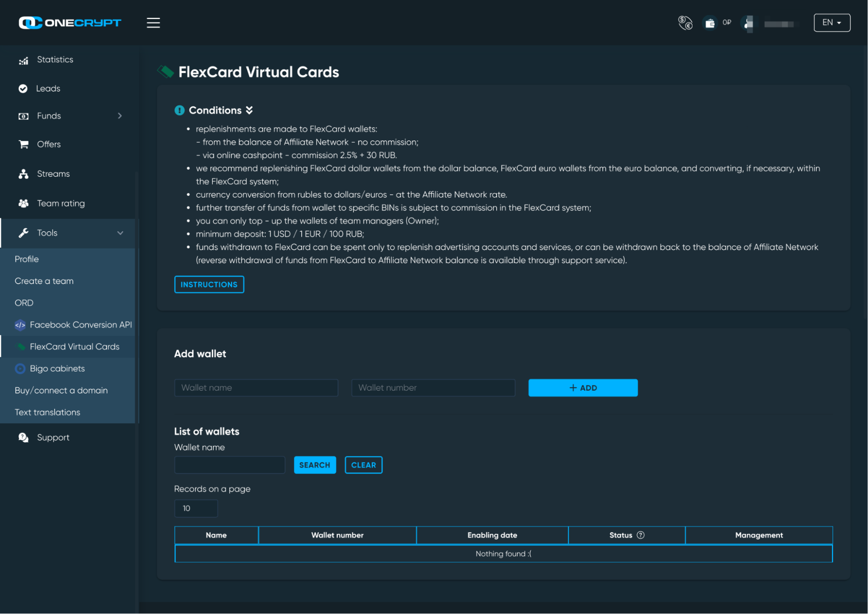This screenshot has width=868, height=614.
Task: Open the wallet balance icon in header
Action: 710,23
